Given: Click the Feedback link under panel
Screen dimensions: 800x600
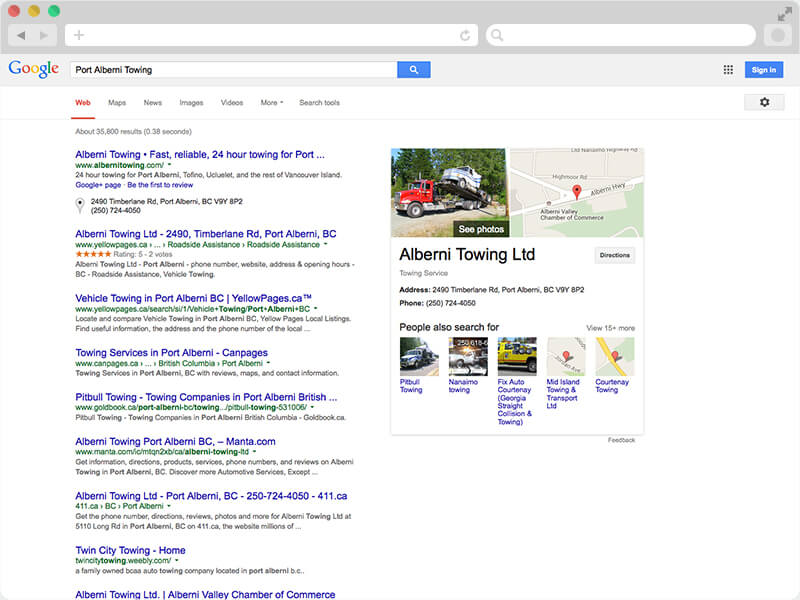Looking at the screenshot, I should point(621,440).
